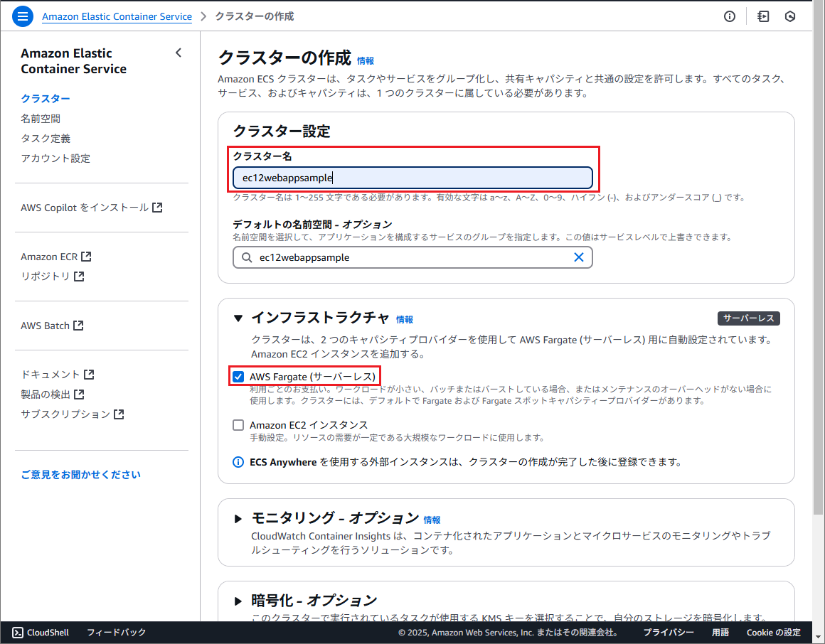Viewport: 825px width, 644px height.
Task: Open 情報 link next to モニタリング
Action: 432,520
